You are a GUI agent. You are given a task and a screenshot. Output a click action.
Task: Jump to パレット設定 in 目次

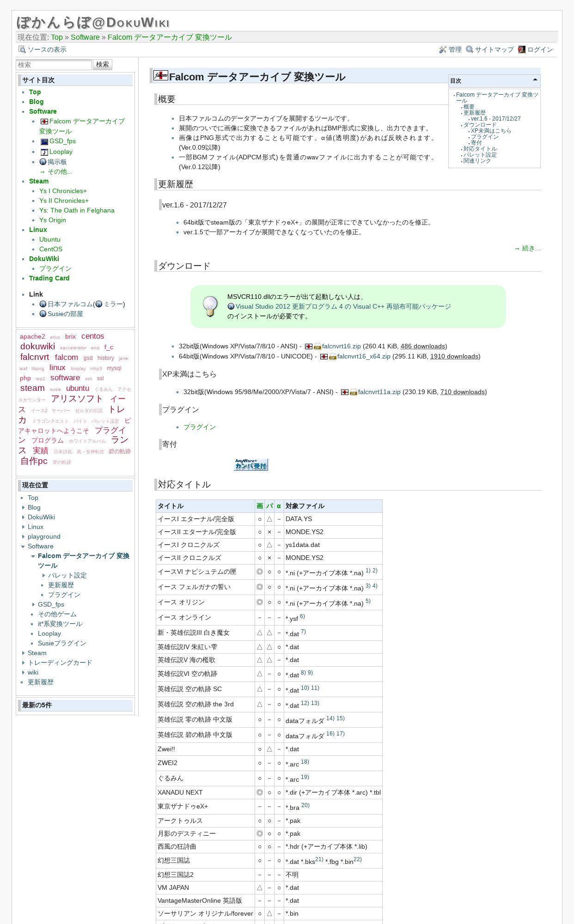tap(480, 155)
